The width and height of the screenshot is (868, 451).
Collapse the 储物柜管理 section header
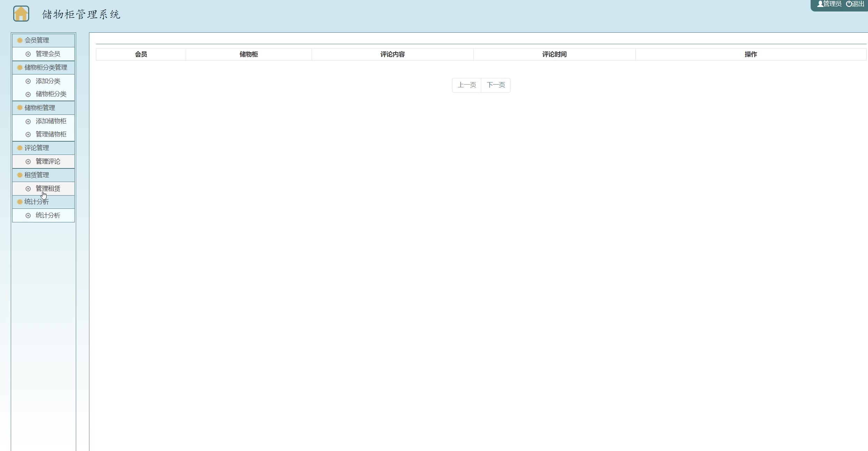point(43,108)
